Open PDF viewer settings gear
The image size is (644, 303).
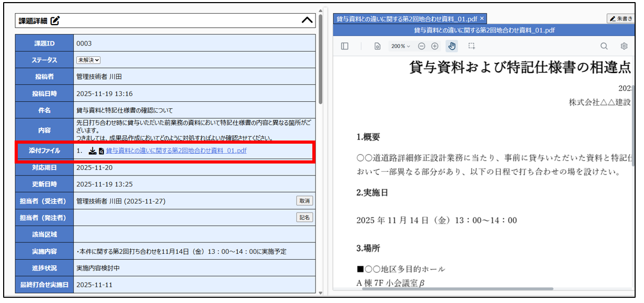[624, 46]
